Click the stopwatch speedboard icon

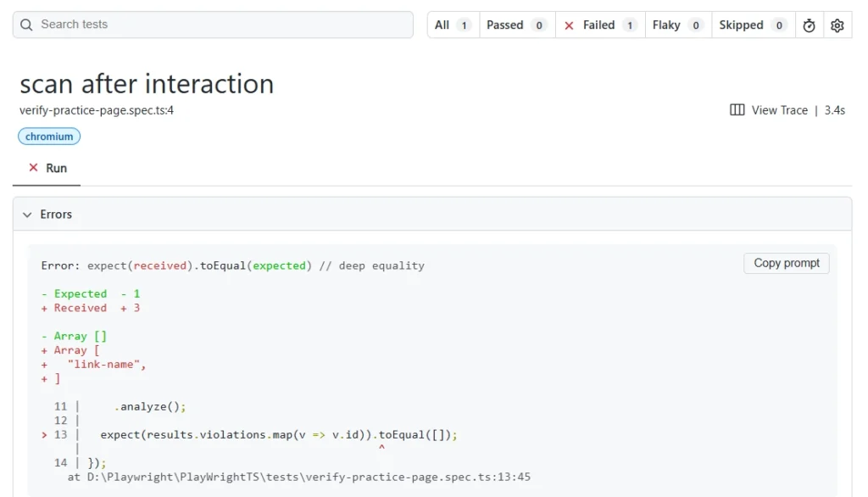[x=809, y=25]
